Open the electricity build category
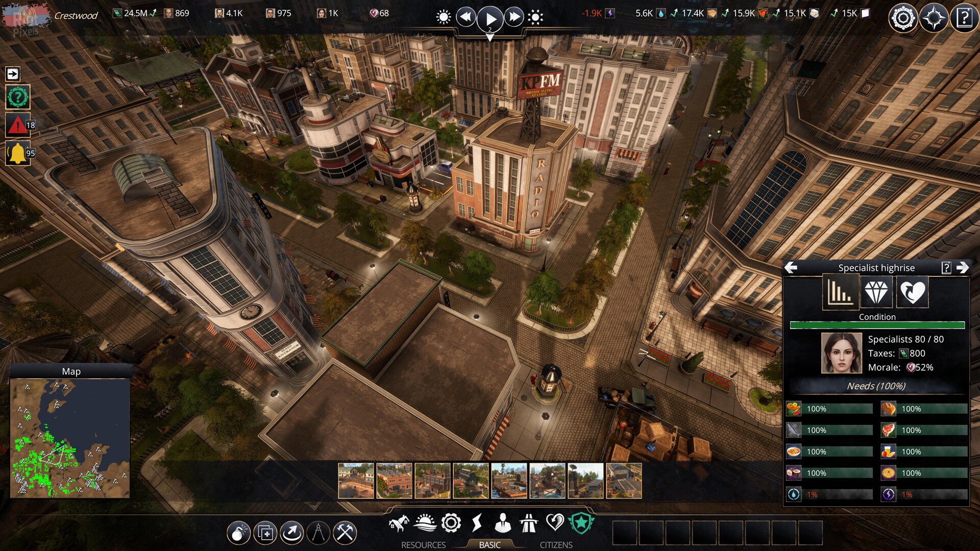 (478, 523)
